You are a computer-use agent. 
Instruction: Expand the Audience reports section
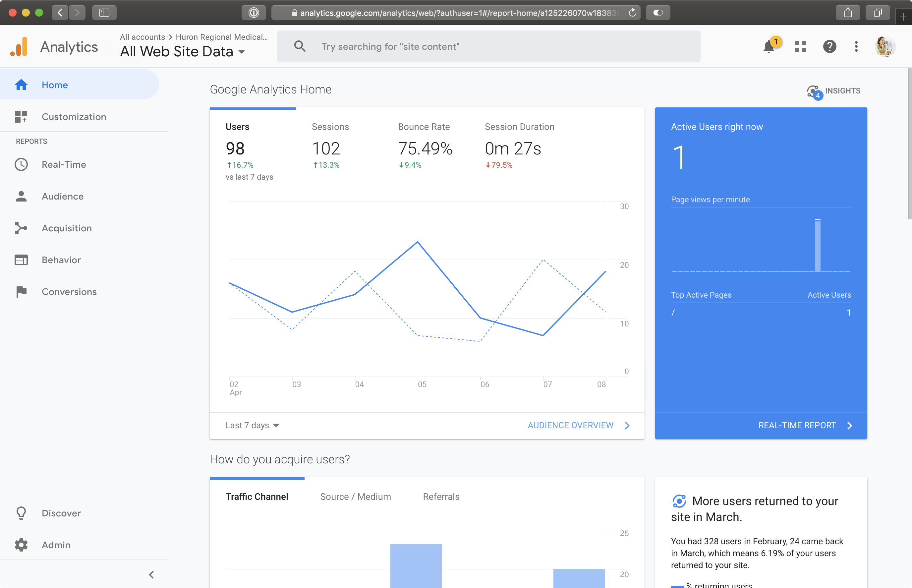click(x=63, y=196)
